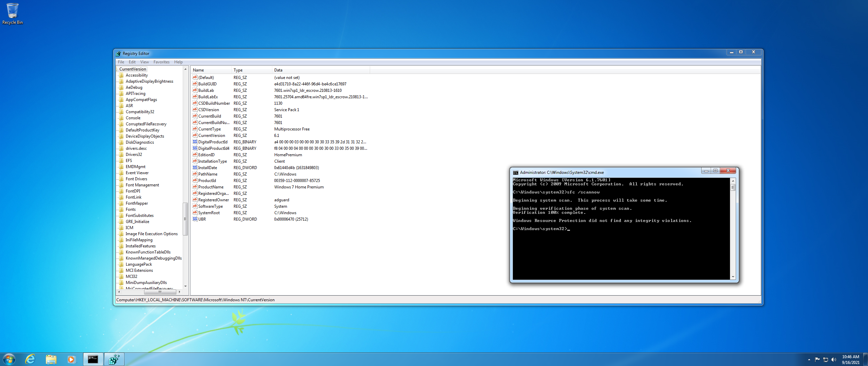Click the 'Windows 7 Home Premium' data cell
This screenshot has height=366, width=868.
(x=299, y=187)
